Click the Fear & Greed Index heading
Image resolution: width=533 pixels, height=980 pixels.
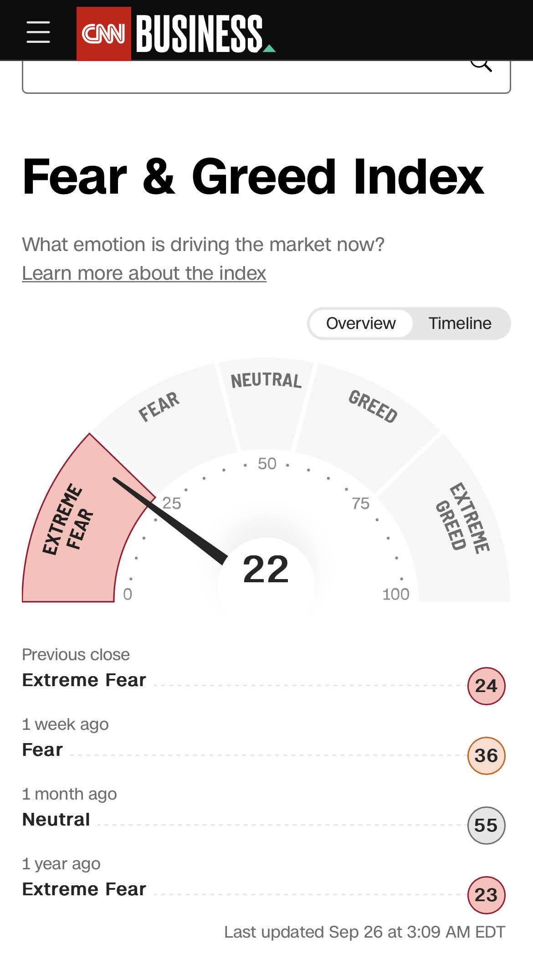[253, 177]
